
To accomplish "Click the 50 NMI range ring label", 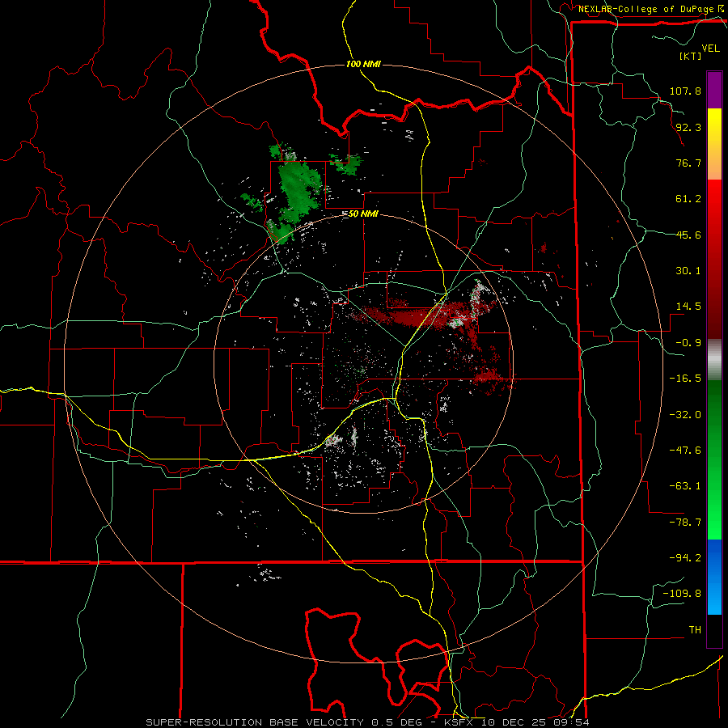I will coord(363,214).
